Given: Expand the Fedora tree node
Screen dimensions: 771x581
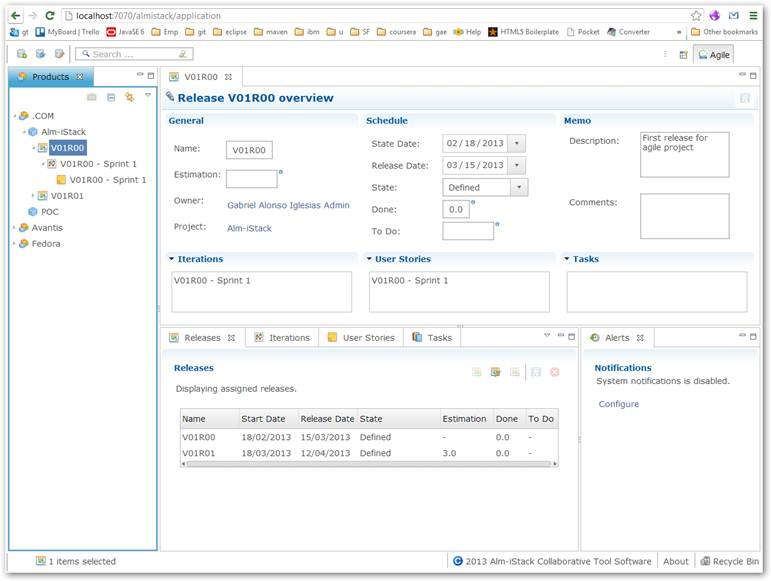Looking at the screenshot, I should point(14,243).
